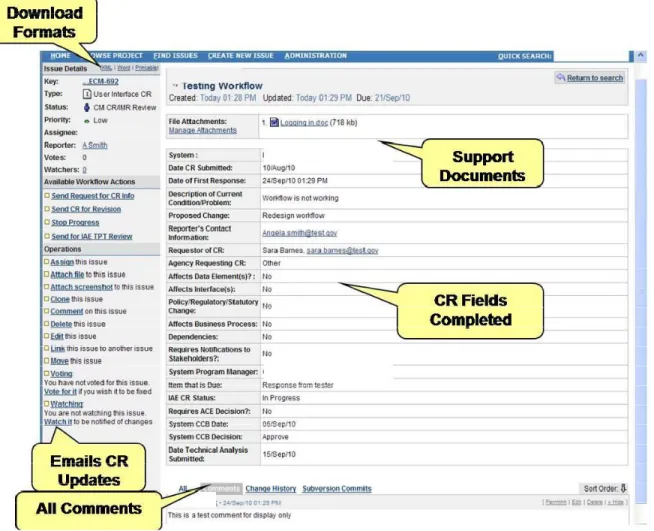Comment on this issue
This screenshot has width=654, height=531.
(x=67, y=311)
